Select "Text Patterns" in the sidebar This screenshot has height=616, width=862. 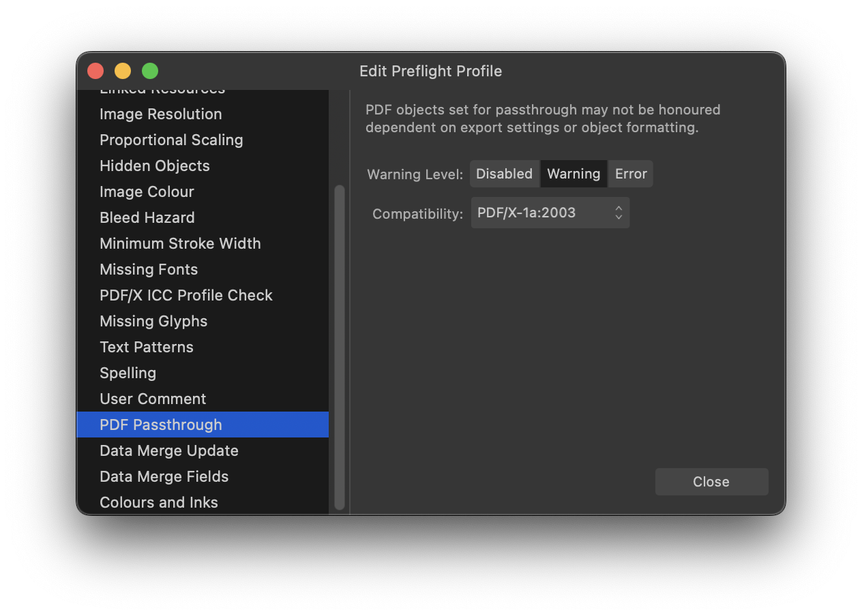(x=147, y=347)
